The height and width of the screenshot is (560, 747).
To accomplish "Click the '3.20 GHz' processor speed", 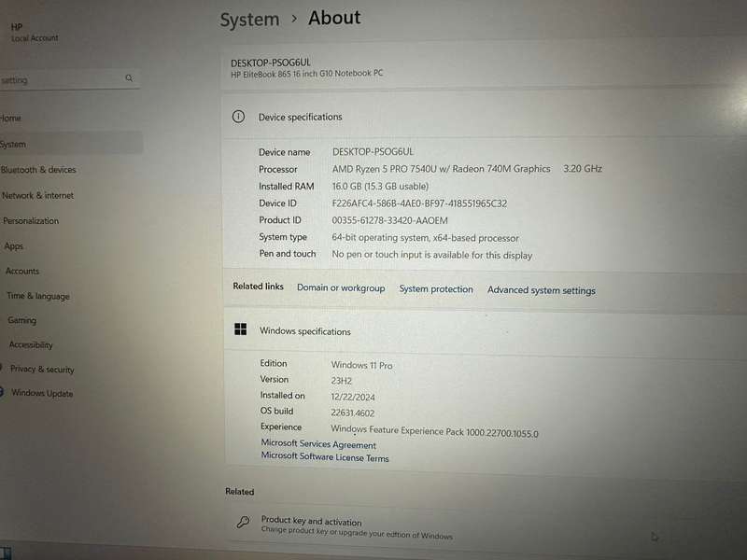I will coord(583,169).
